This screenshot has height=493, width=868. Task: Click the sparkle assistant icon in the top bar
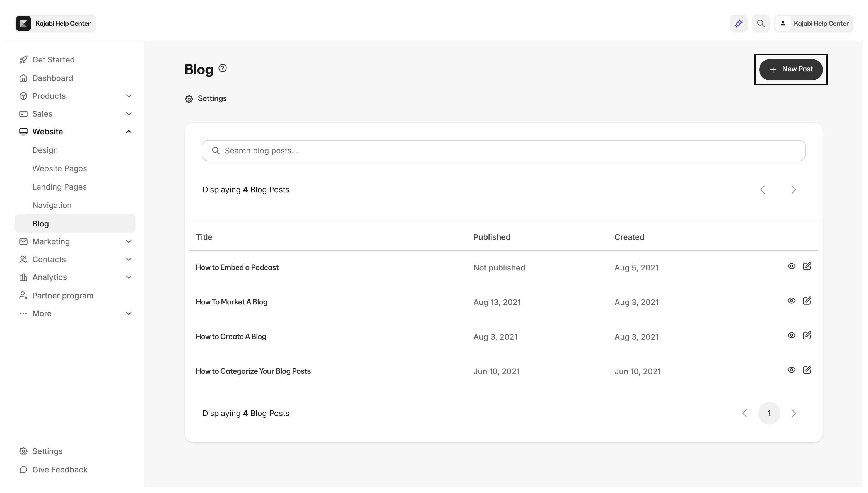pos(738,23)
